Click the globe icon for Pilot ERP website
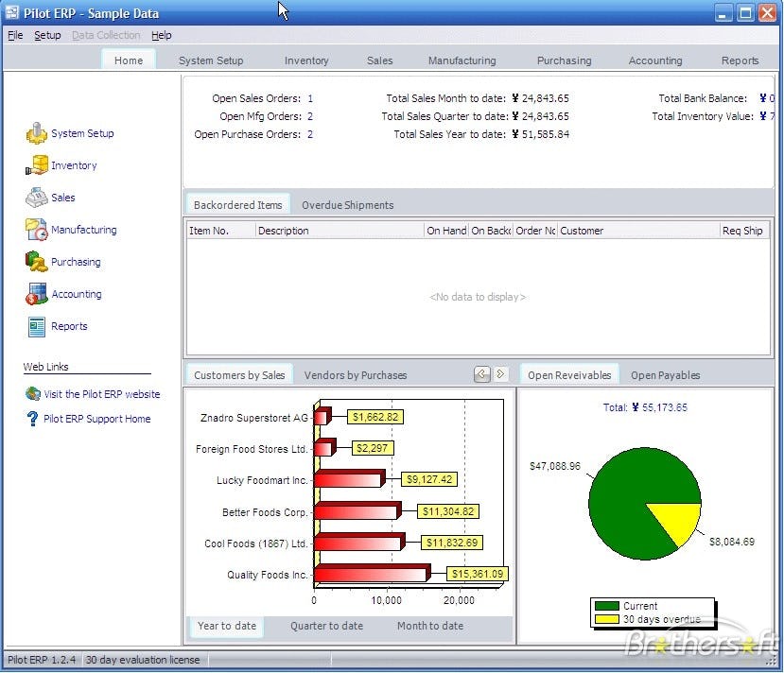This screenshot has width=784, height=673. coord(33,394)
